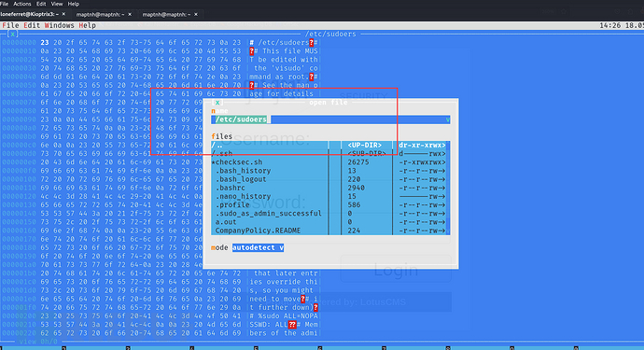The height and width of the screenshot is (350, 644).
Task: Click the ASCII text '# /etc/sudoers'
Action: click(x=279, y=43)
